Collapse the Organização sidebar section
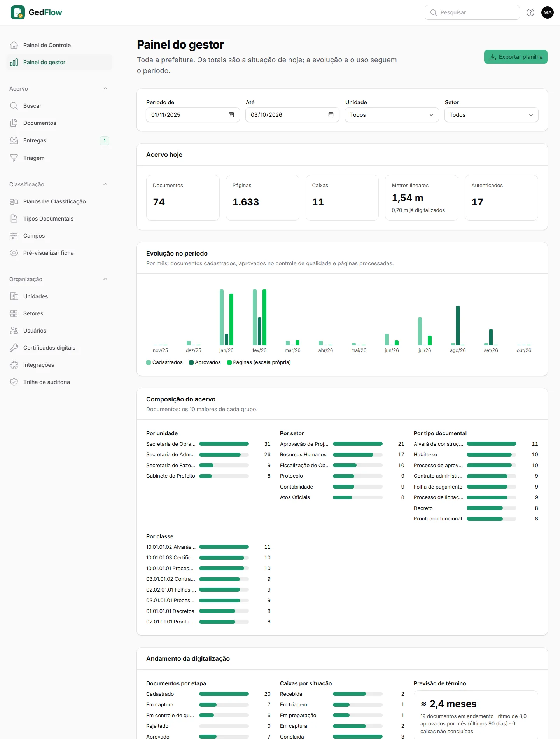The image size is (560, 739). coord(105,279)
